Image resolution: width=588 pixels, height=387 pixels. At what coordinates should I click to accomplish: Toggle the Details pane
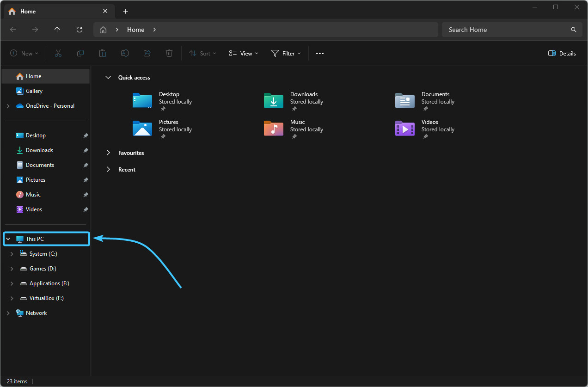point(562,54)
